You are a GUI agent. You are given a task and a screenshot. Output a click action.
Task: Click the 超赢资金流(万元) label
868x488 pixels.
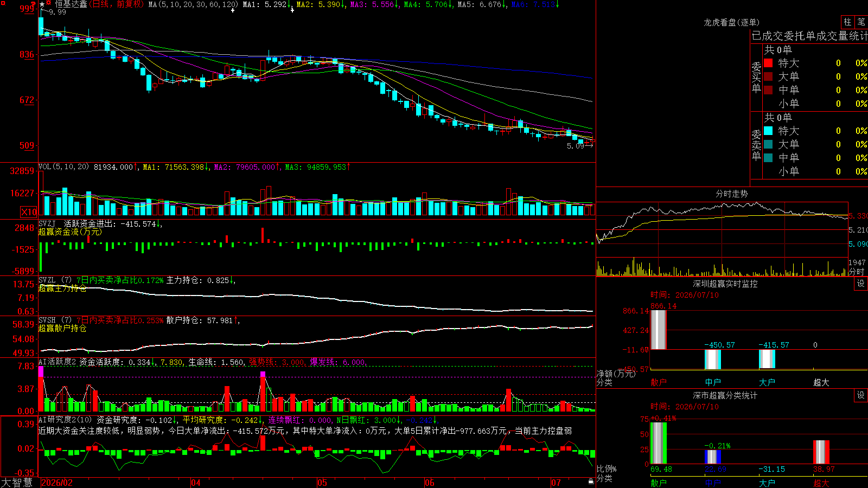click(70, 232)
